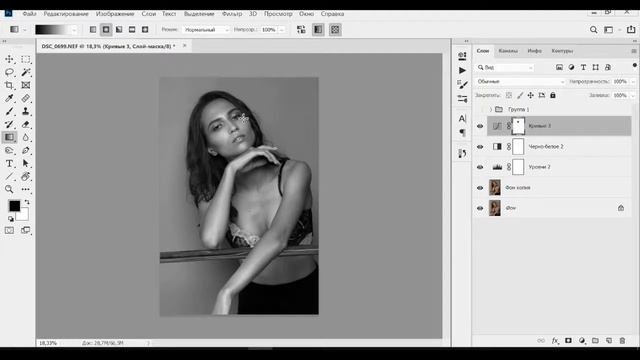This screenshot has height=360, width=640.
Task: Select the Кривые 3 layer mask thumbnail
Action: (518, 126)
